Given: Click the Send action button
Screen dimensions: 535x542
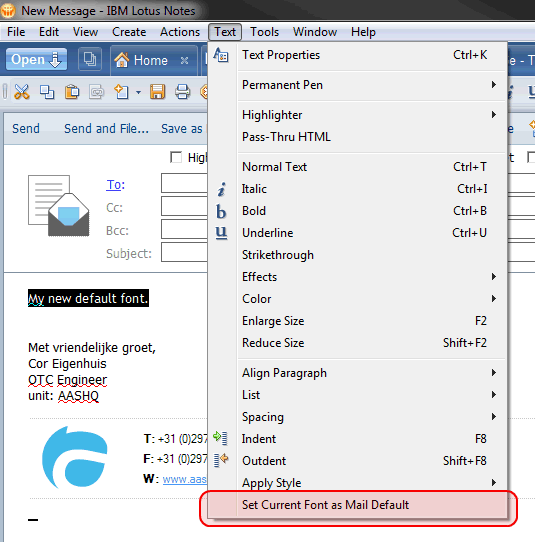Looking at the screenshot, I should point(26,129).
